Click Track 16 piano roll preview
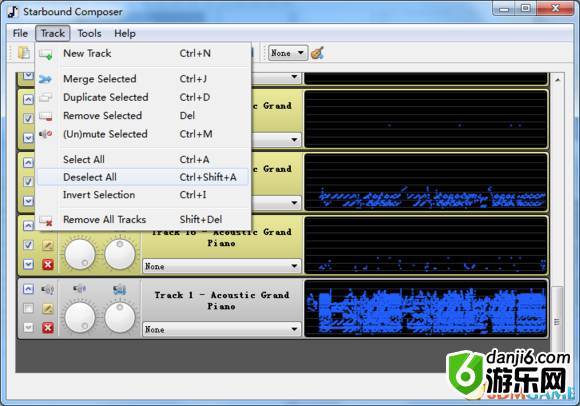This screenshot has width=580, height=406. click(x=425, y=245)
